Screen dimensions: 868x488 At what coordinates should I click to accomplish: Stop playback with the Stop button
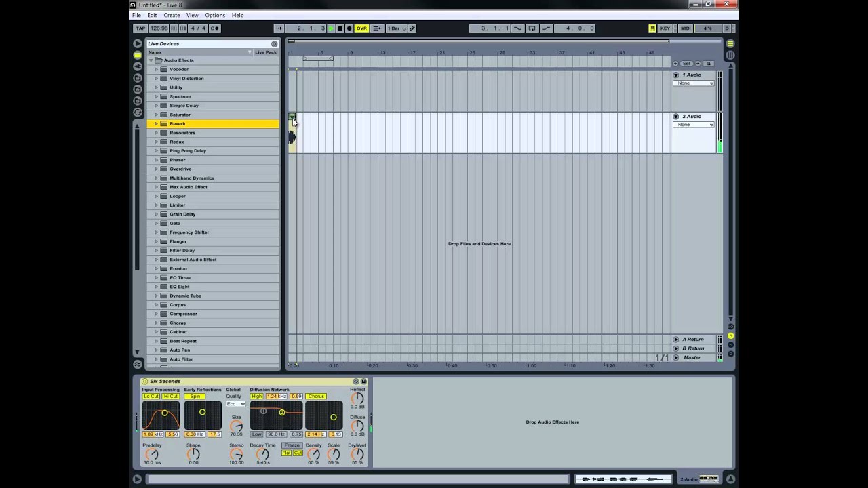340,28
